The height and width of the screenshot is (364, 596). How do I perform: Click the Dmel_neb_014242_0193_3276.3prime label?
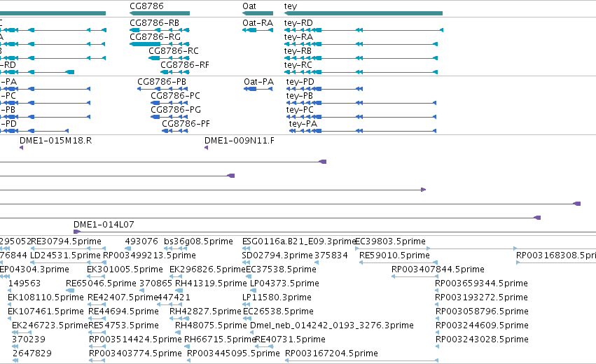pos(332,326)
